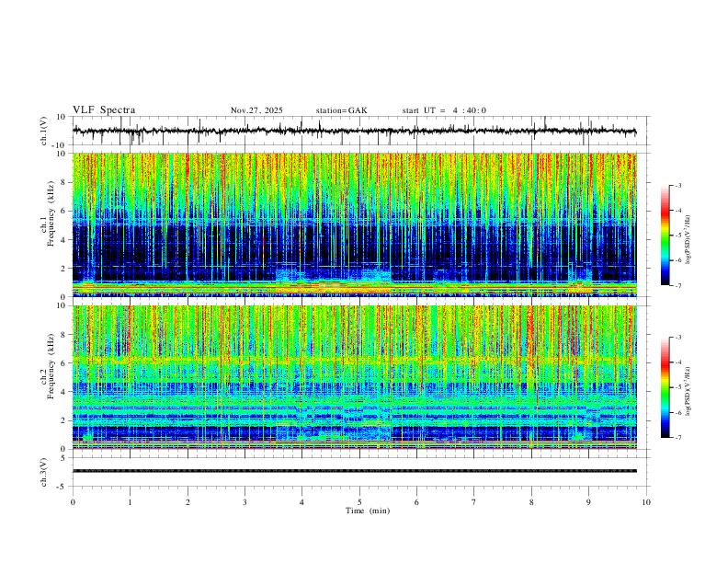The image size is (728, 563).
Task: Click the time axis tick label '3'
Action: [x=245, y=502]
